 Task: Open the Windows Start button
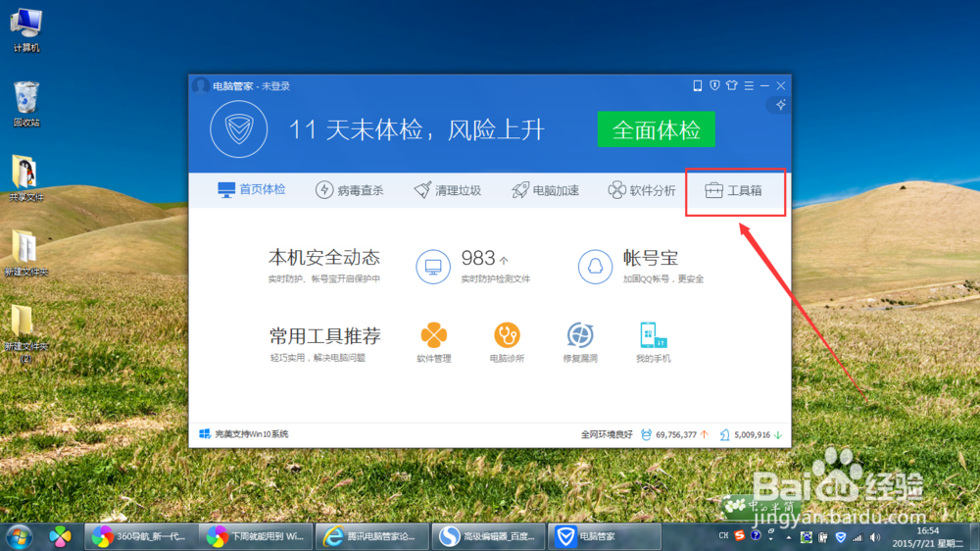click(x=20, y=536)
